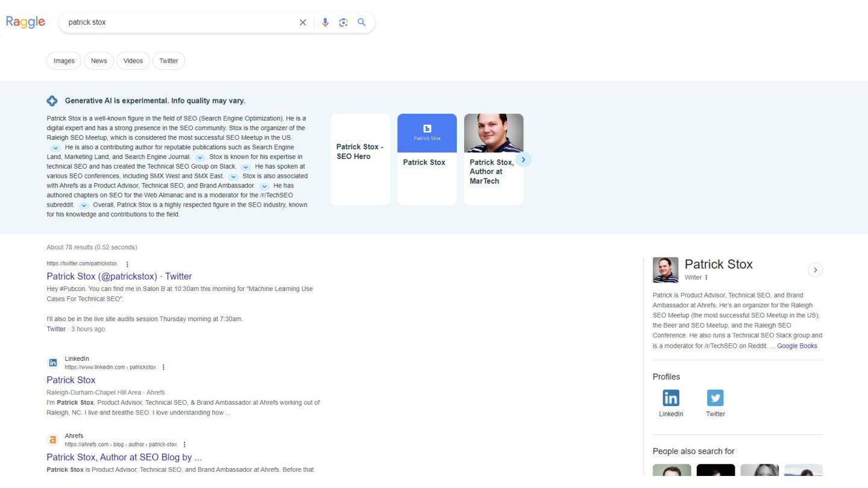Filter results by Videos
The image size is (868, 488).
133,61
